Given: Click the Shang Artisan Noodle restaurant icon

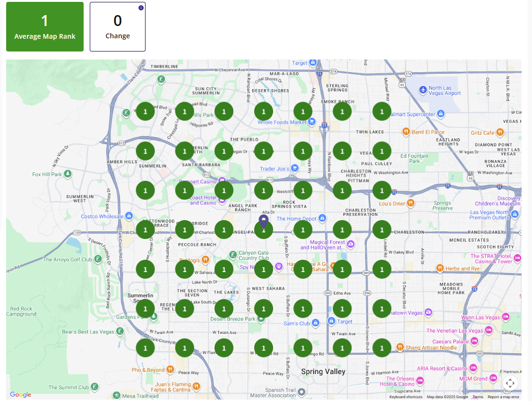Looking at the screenshot, I should [400, 347].
